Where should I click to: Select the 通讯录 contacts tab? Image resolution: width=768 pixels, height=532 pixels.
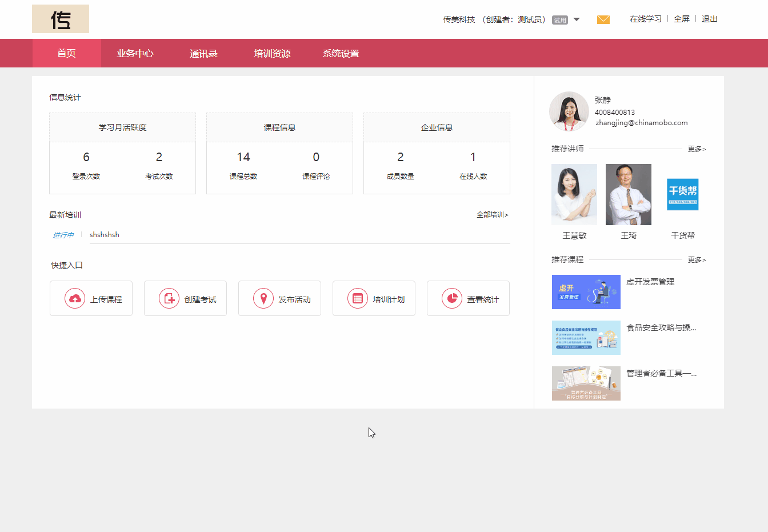[203, 53]
